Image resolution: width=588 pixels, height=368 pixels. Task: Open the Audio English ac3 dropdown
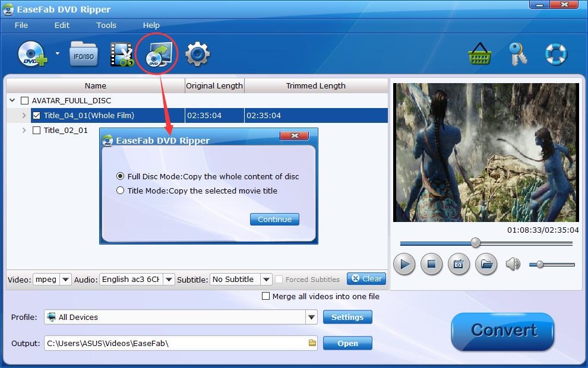169,279
